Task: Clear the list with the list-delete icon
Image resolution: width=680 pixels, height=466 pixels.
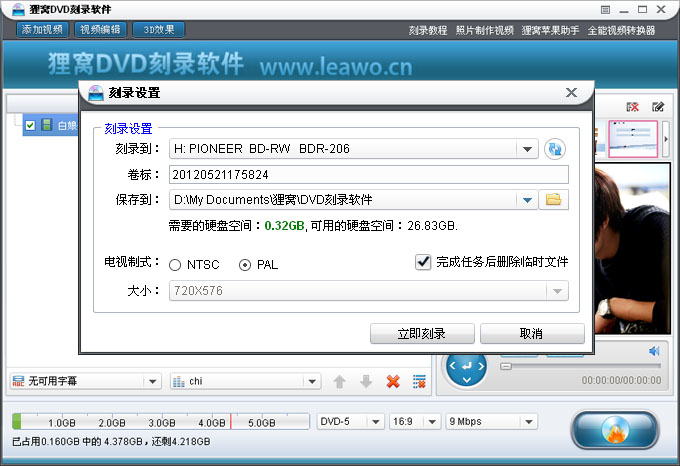Action: click(x=419, y=382)
